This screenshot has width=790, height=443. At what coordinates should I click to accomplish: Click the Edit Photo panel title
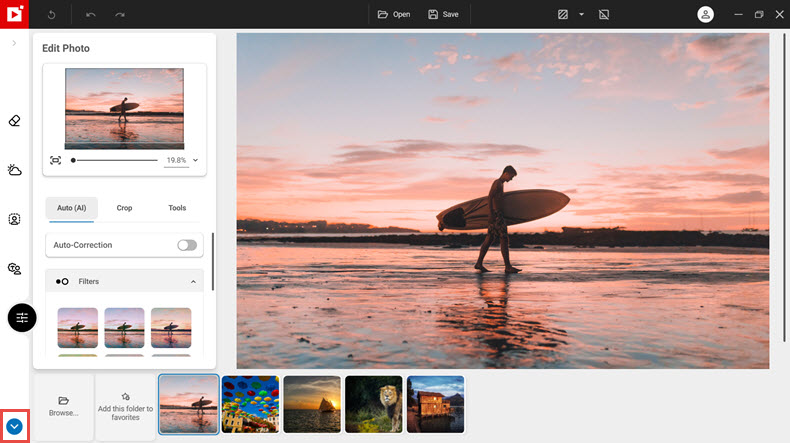66,48
